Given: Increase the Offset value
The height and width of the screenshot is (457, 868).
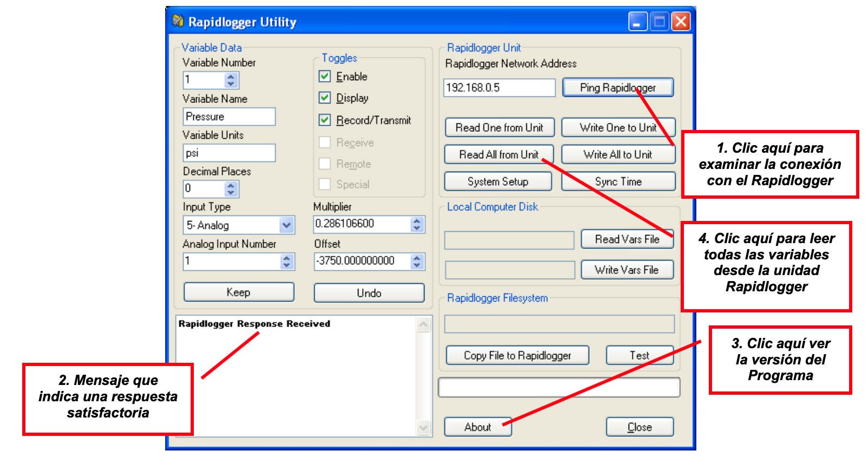Looking at the screenshot, I should [x=417, y=258].
